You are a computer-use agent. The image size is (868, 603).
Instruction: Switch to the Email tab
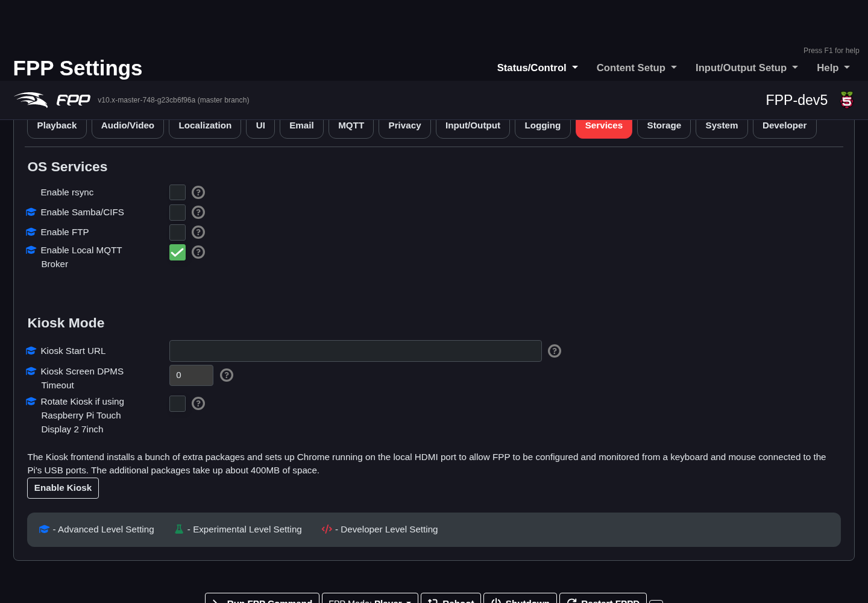pyautogui.click(x=301, y=128)
